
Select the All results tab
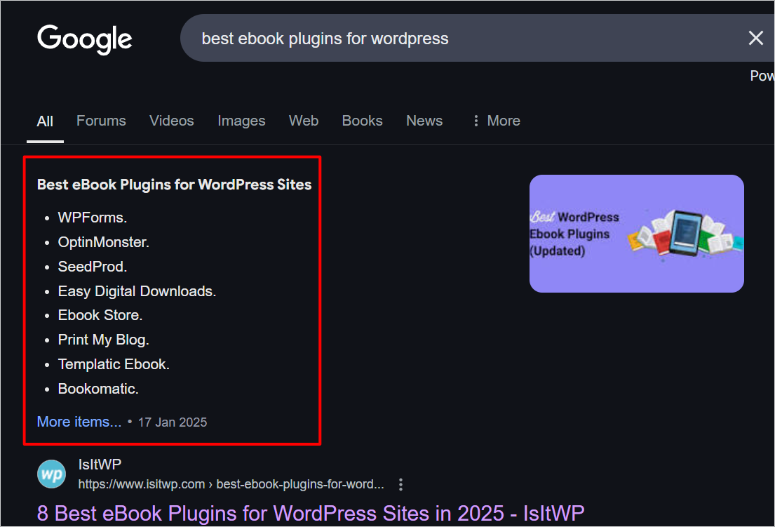45,121
